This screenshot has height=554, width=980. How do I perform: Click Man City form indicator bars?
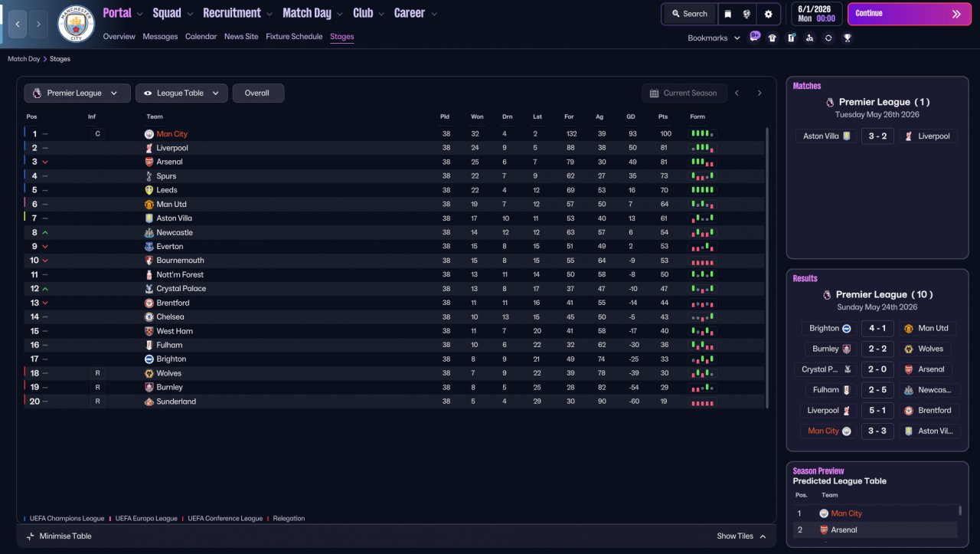[x=702, y=134]
